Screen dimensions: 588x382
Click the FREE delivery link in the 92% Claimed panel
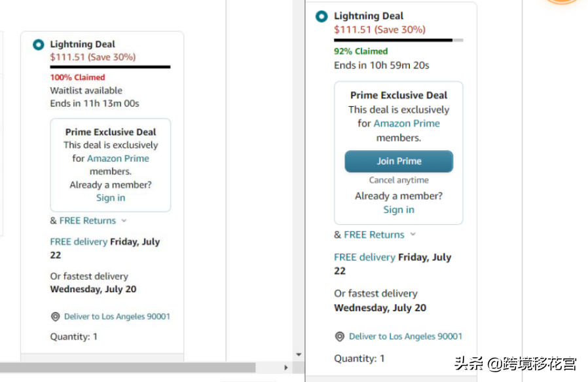365,257
